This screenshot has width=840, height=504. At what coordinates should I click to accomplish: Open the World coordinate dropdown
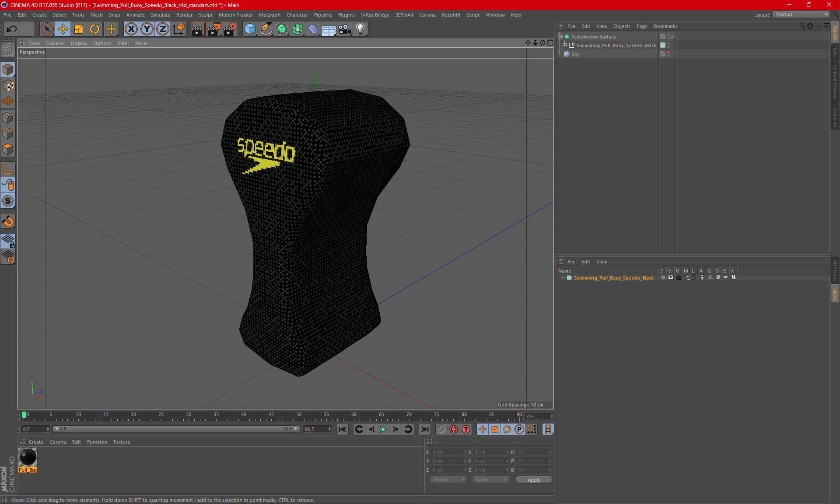(449, 479)
